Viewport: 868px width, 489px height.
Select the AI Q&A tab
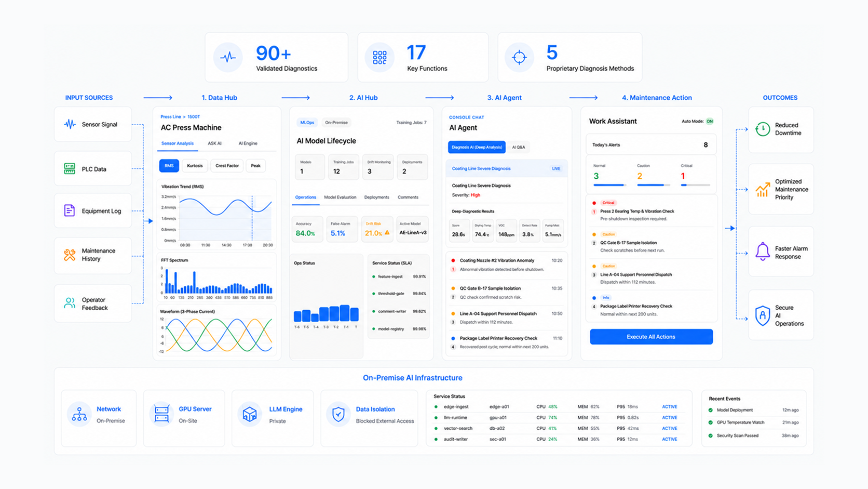click(x=518, y=147)
